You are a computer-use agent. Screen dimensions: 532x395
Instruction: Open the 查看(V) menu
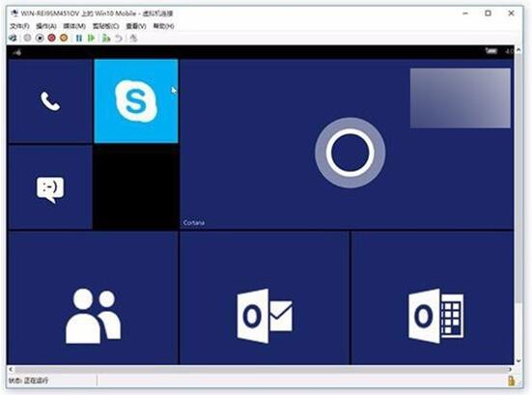point(136,26)
